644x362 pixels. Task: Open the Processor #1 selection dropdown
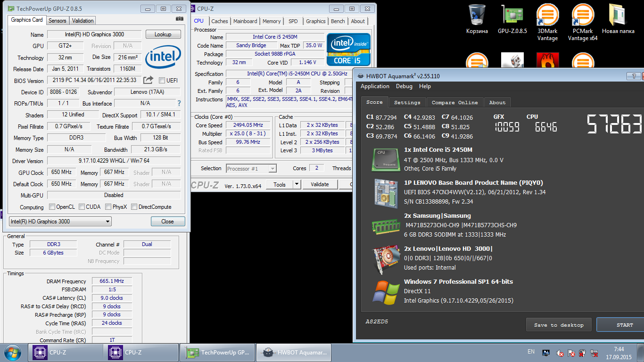click(x=251, y=168)
